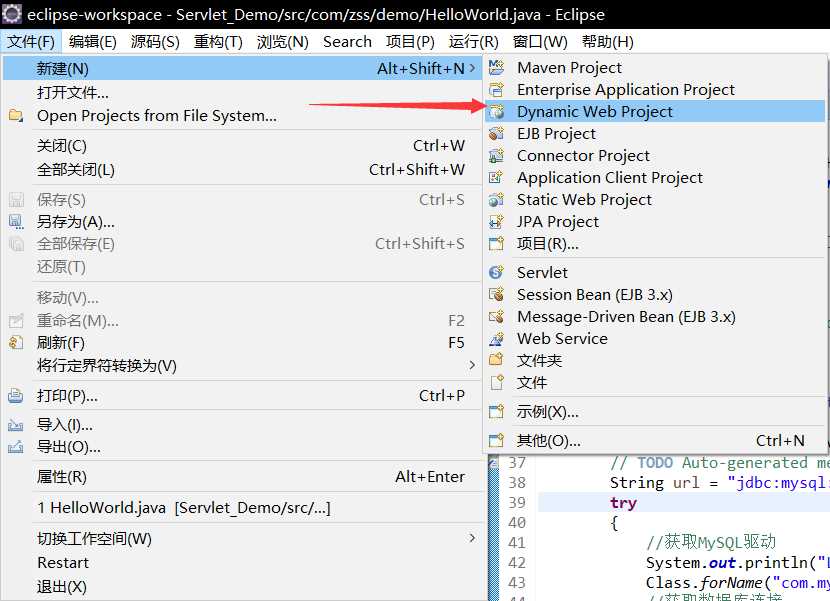Click the JPA Project icon

[x=496, y=221]
